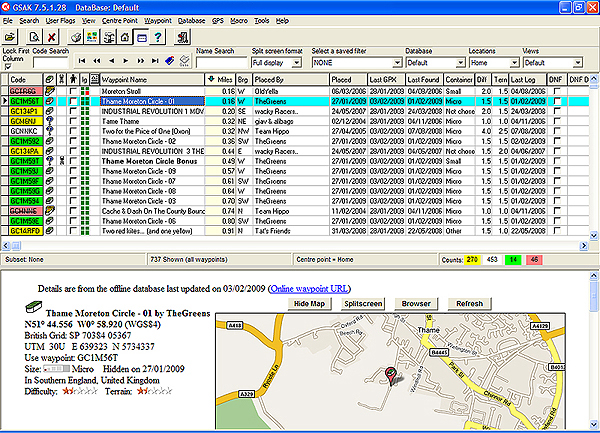Click the cache type column header icon
The width and height of the screenshot is (600, 433).
pyautogui.click(x=49, y=80)
